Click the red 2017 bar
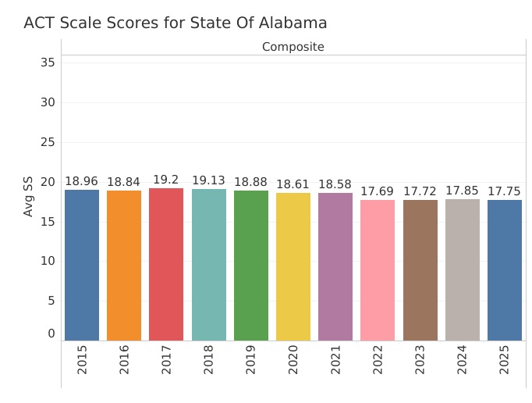Image resolution: width=532 pixels, height=403 pixels. pyautogui.click(x=166, y=264)
